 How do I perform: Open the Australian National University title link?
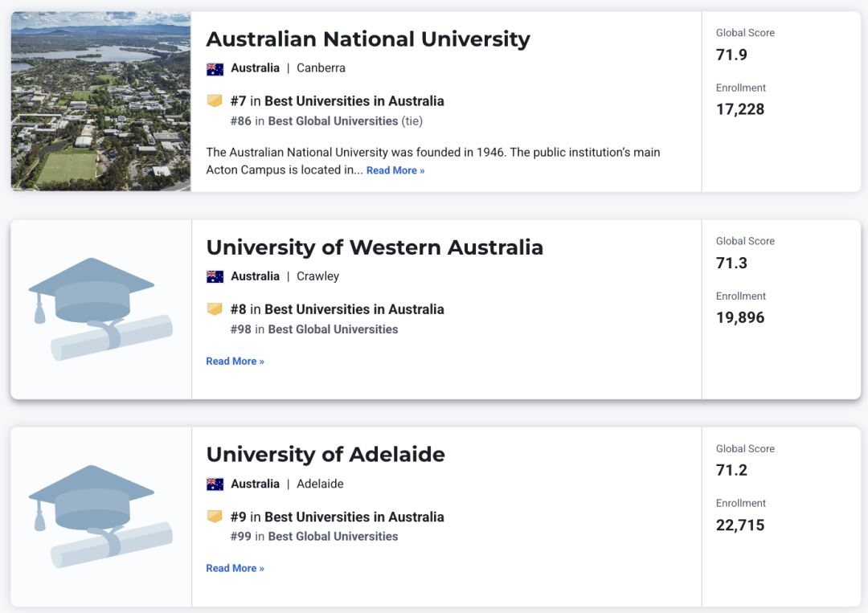[x=368, y=39]
